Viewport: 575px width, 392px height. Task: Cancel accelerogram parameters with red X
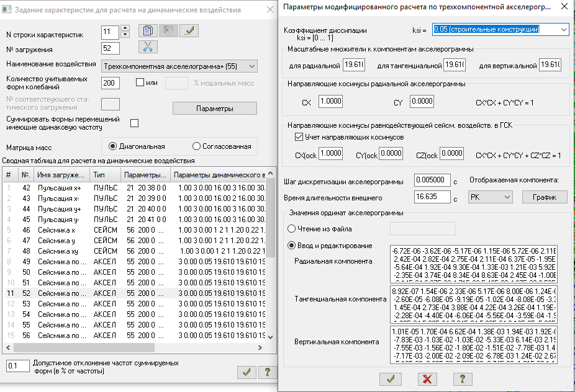[x=426, y=378]
